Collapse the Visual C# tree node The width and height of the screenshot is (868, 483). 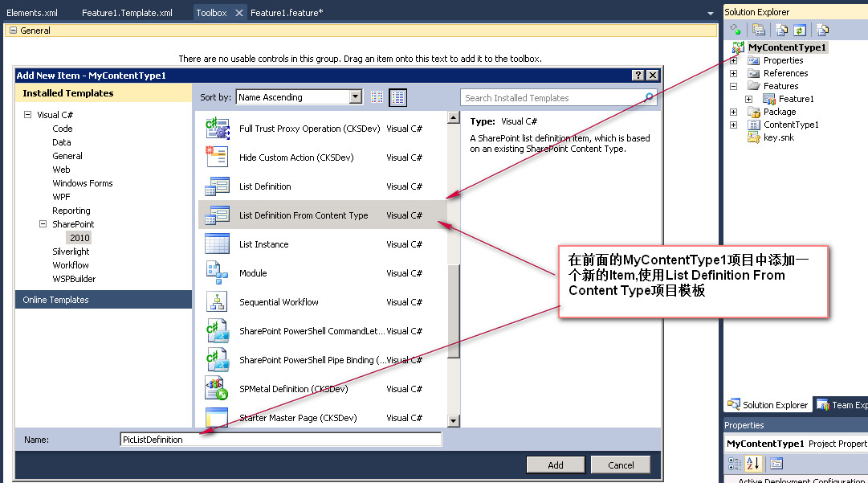pyautogui.click(x=27, y=115)
